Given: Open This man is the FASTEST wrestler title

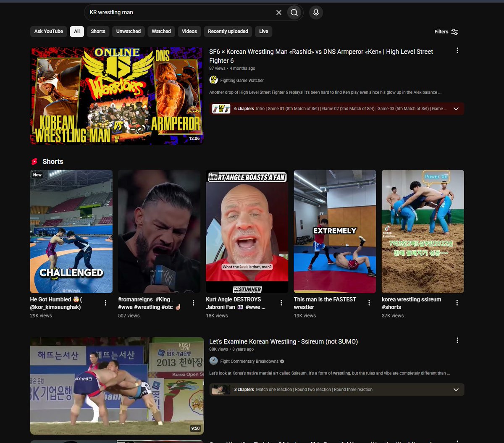Looking at the screenshot, I should pos(325,303).
